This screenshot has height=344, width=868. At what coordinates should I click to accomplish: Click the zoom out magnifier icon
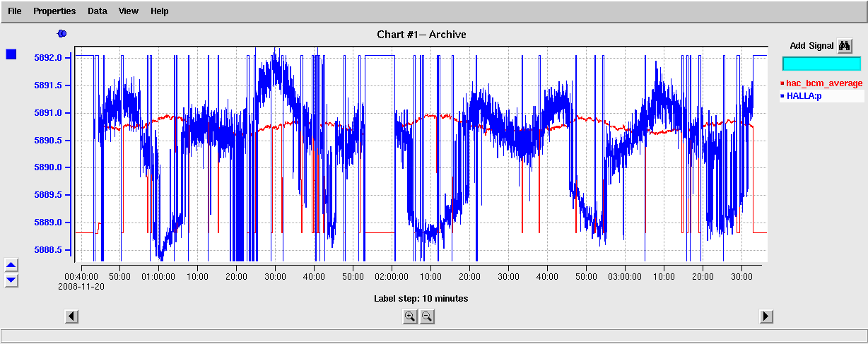(x=427, y=316)
